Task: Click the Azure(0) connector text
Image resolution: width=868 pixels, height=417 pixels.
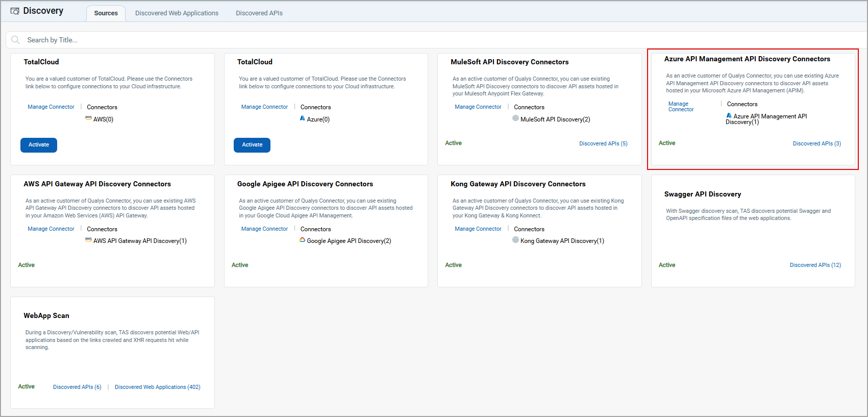Action: click(318, 119)
